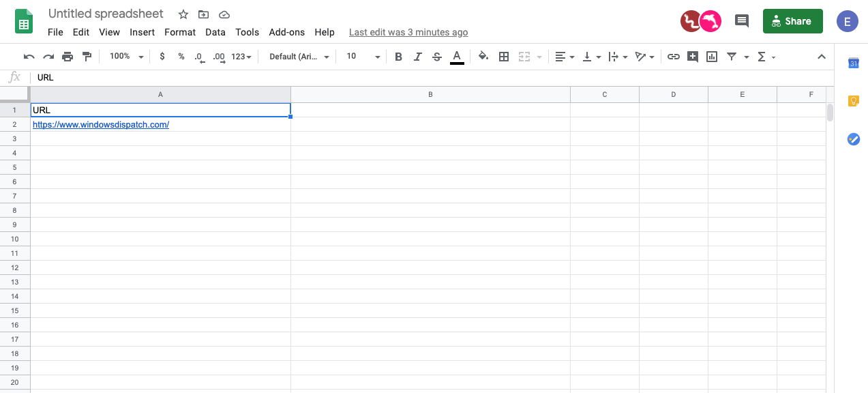Insert a link into the cell
868x393 pixels.
pos(674,57)
